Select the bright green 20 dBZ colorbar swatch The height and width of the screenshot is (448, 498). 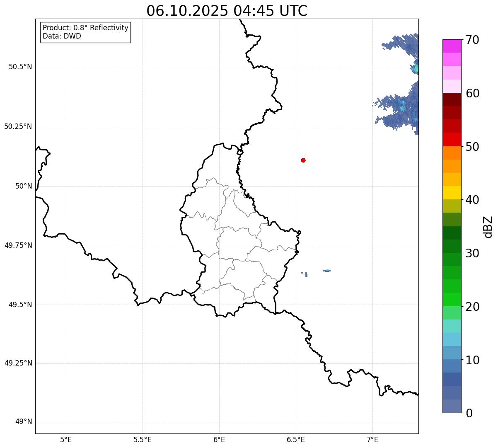coord(452,299)
